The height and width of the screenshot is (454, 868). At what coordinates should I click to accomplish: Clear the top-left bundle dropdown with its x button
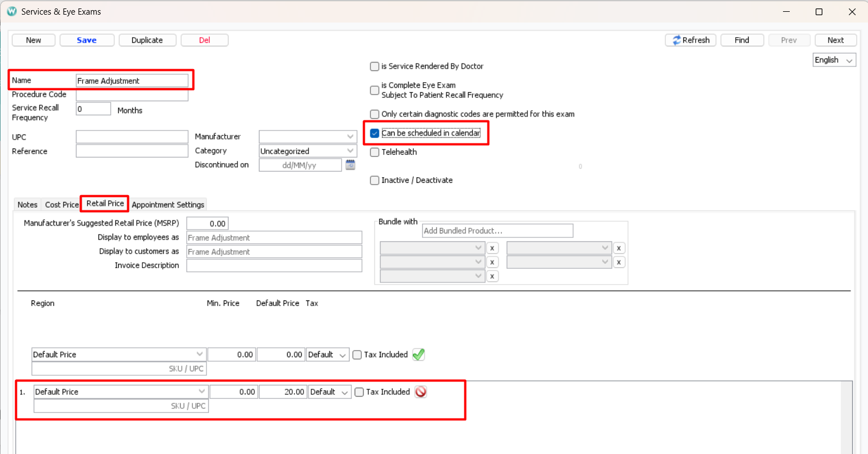pos(493,248)
